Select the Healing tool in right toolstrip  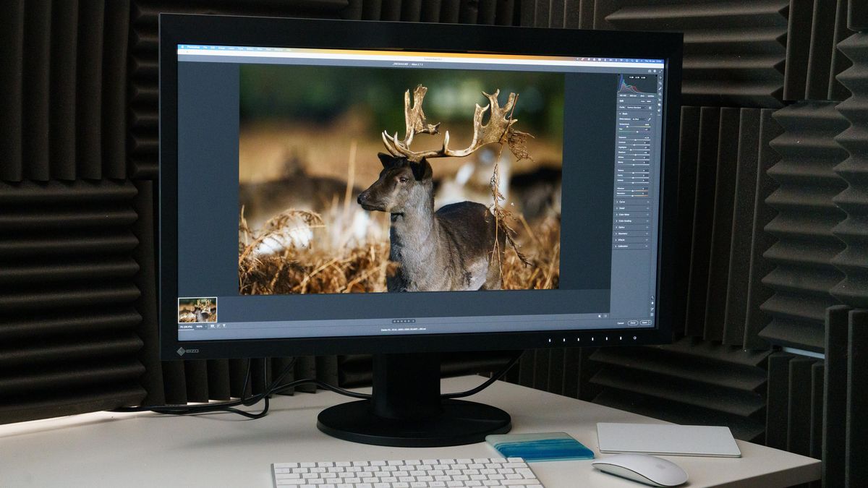pos(660,90)
